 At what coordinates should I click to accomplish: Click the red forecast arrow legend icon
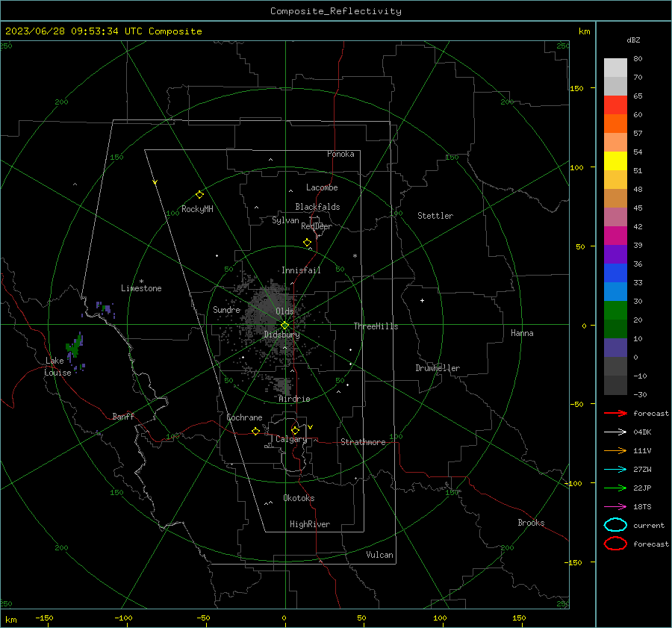point(615,413)
